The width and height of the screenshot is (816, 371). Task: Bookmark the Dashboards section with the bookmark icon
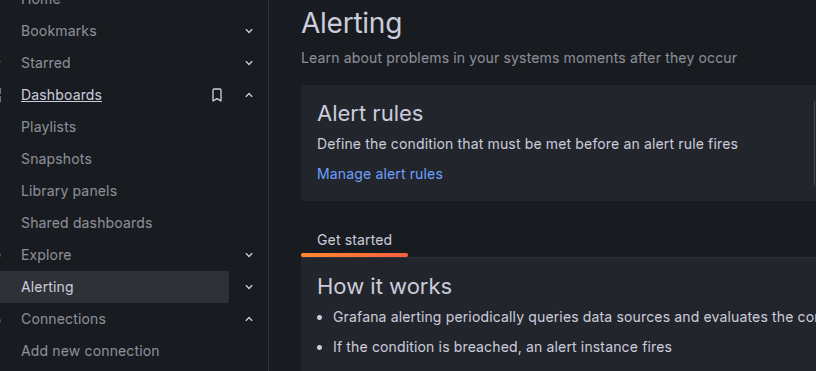(x=217, y=95)
